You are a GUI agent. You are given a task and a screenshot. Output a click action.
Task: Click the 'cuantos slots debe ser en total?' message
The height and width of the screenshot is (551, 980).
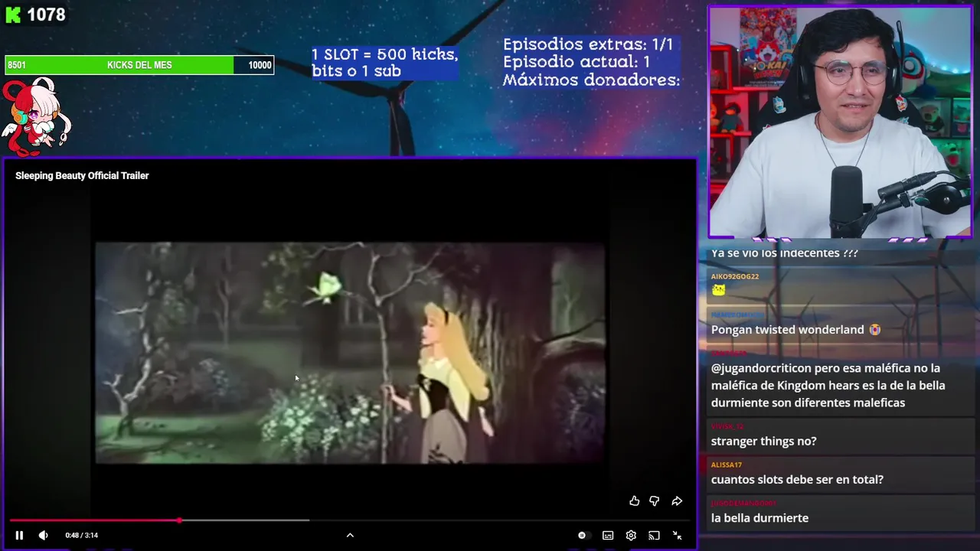(x=797, y=479)
